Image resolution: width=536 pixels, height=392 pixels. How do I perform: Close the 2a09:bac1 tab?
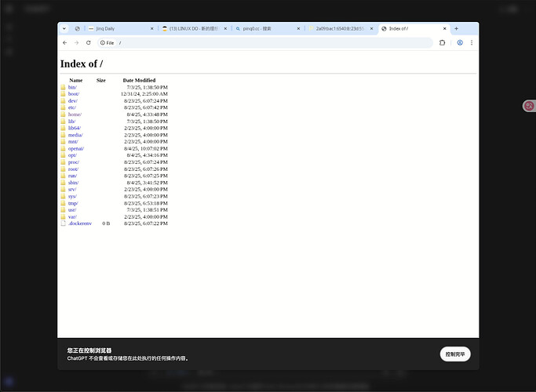(x=371, y=29)
